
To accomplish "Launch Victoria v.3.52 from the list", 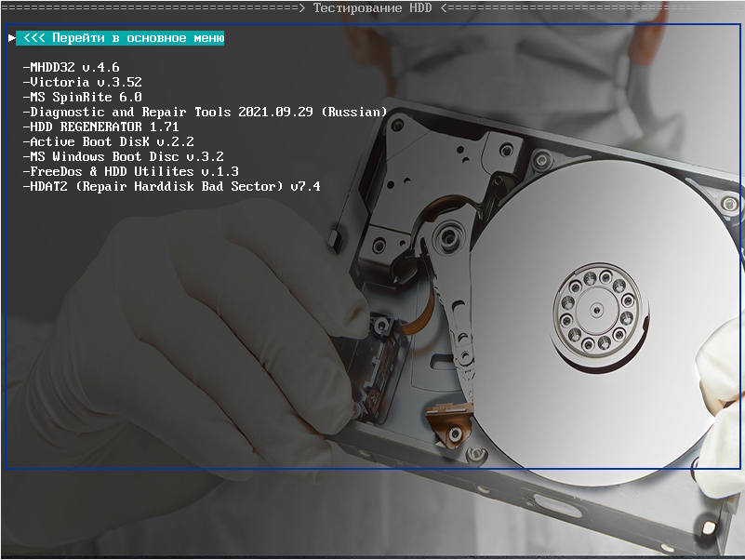I will [x=84, y=82].
